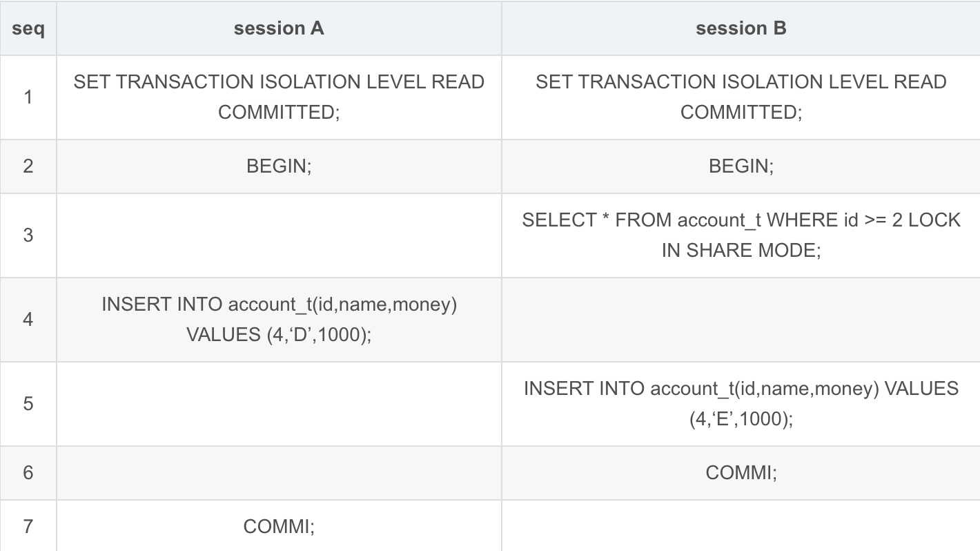Click sequence number 4 cell

coord(28,320)
